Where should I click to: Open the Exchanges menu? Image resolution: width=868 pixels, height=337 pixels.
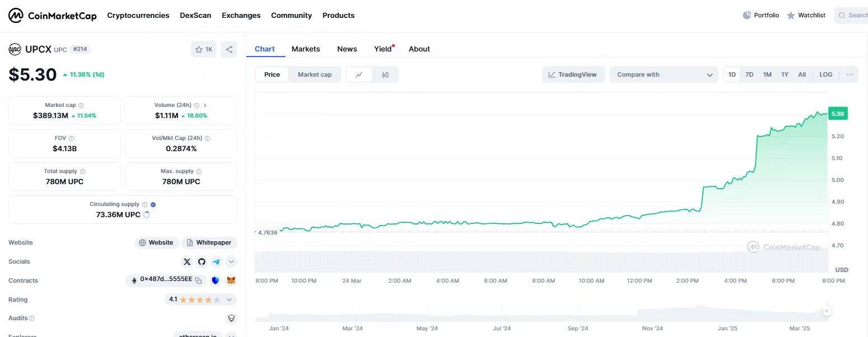coord(241,15)
